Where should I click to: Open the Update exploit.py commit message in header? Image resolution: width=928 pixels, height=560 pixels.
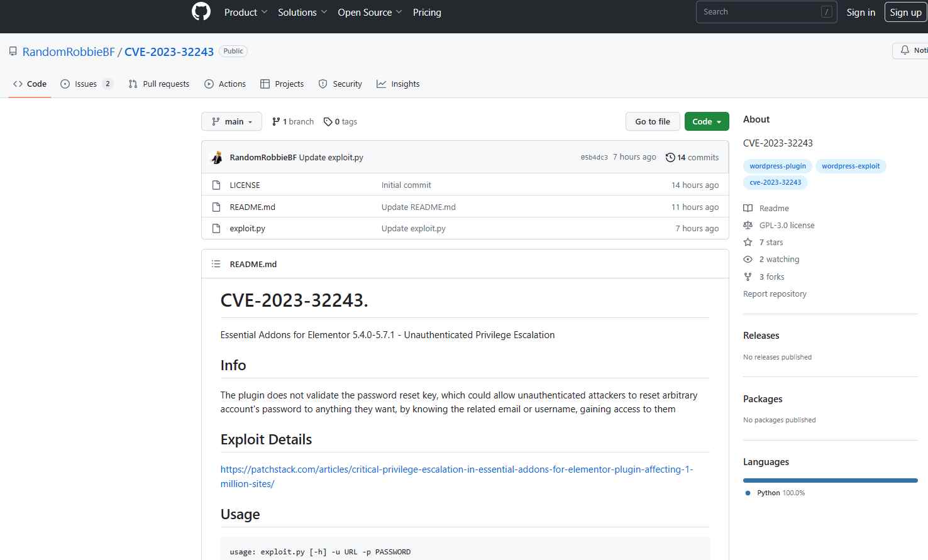331,157
